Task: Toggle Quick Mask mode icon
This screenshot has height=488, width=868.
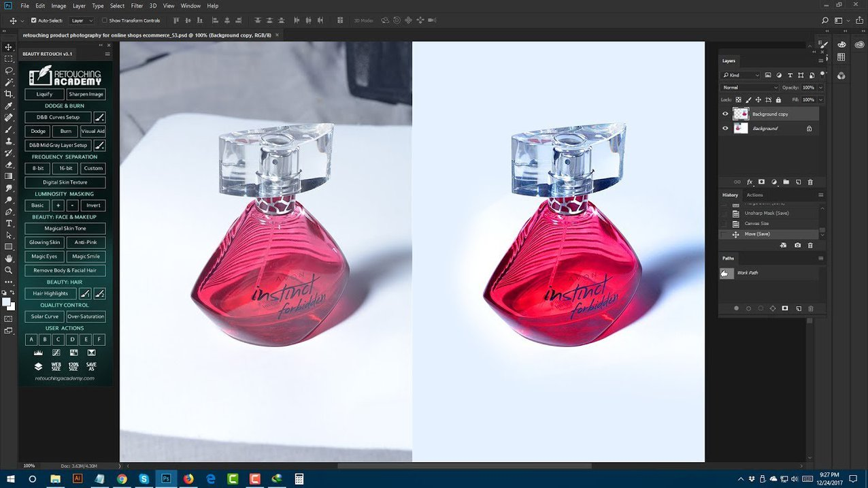Action: pos(9,319)
